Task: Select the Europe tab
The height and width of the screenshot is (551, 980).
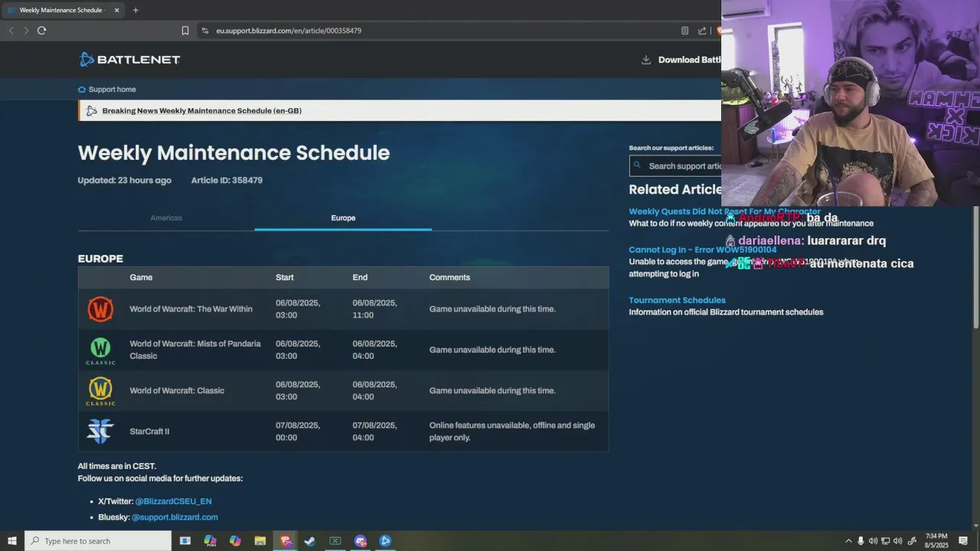Action: [x=343, y=218]
